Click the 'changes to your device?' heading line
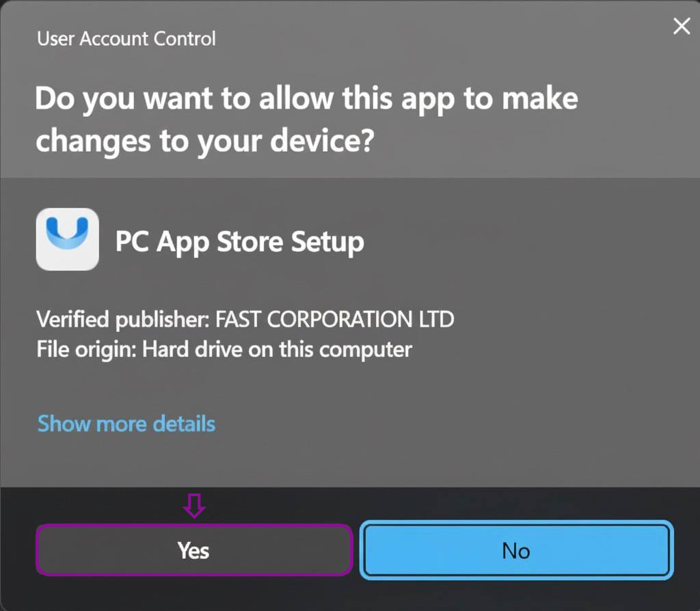Screen dimensions: 700x611 [205, 141]
